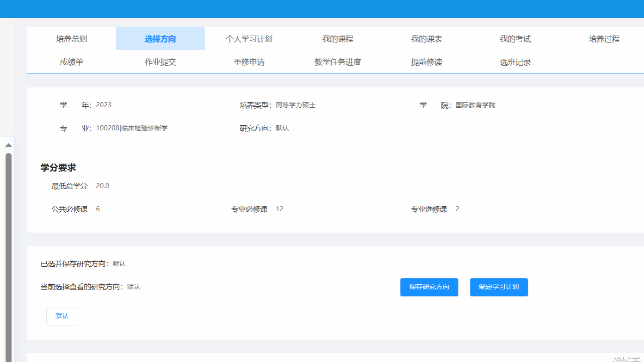
Task: Click the left vertical scrollbar thumb
Action: 8,254
